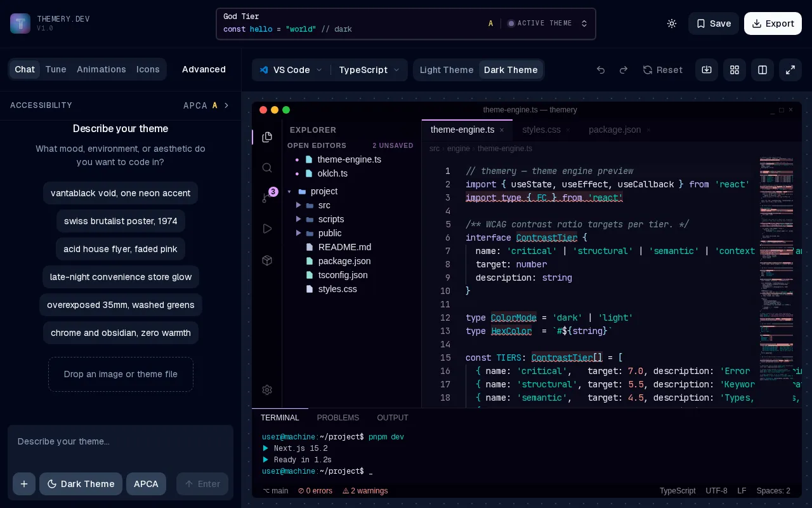Click the errors indicator in status bar
Screen dimensions: 812x508
pos(315,491)
